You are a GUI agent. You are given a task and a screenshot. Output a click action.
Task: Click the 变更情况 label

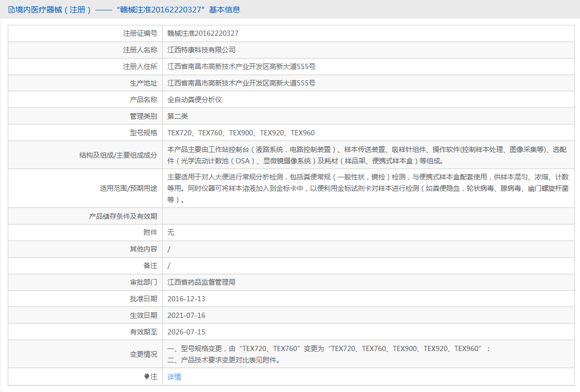(144, 354)
